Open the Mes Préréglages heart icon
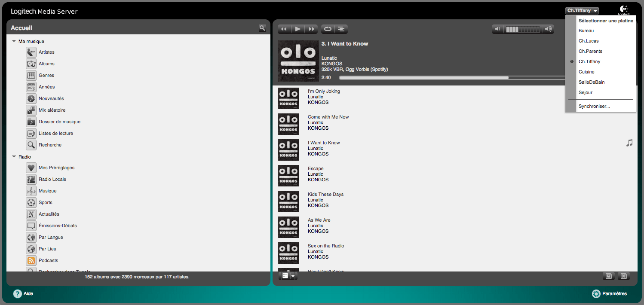644x305 pixels. point(31,168)
